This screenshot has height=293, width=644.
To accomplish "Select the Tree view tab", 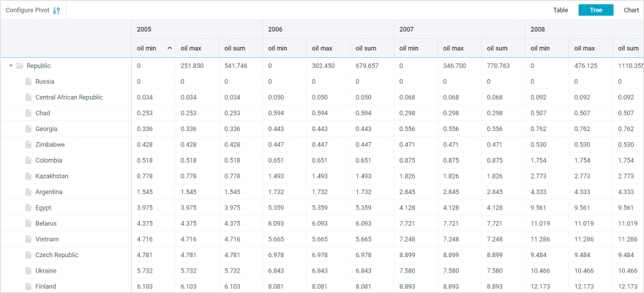I will [x=596, y=10].
